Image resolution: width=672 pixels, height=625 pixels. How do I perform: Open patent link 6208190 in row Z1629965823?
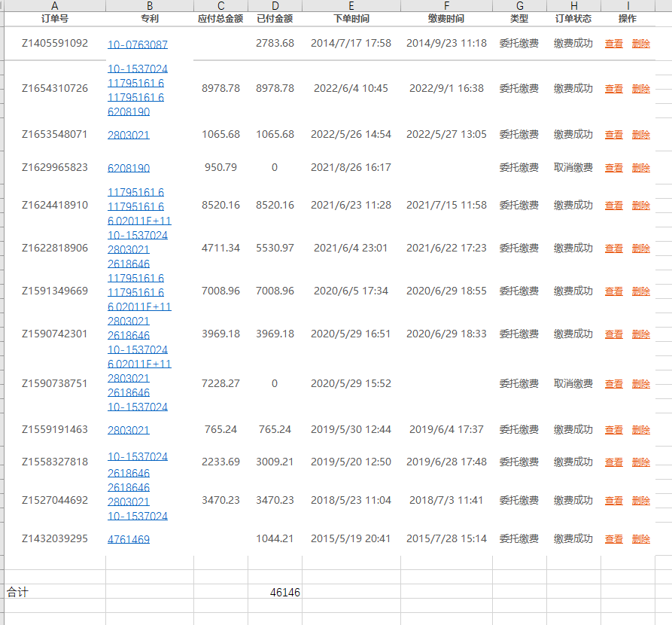[x=129, y=168]
